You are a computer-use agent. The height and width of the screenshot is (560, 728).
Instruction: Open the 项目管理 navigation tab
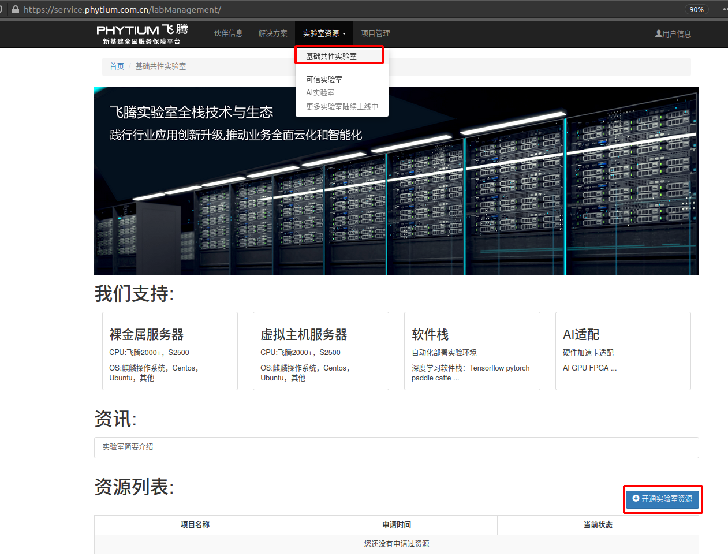point(375,33)
